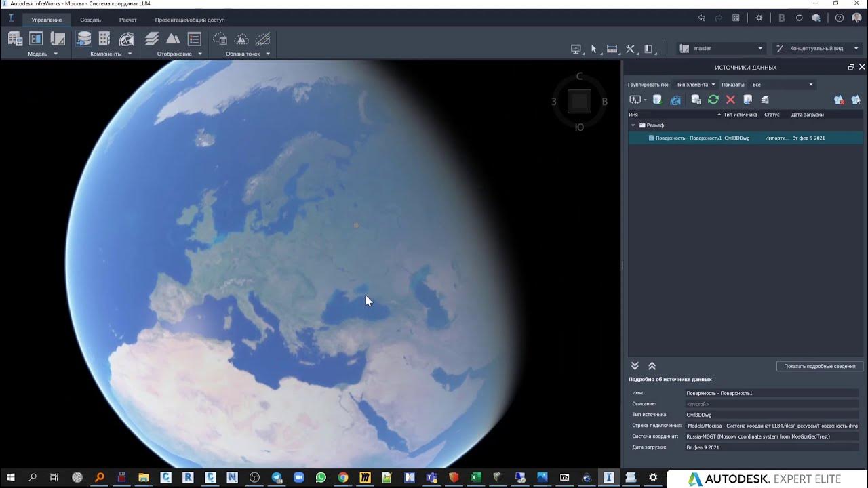The image size is (868, 488).
Task: Switch to the Расчет tab
Action: 127,20
